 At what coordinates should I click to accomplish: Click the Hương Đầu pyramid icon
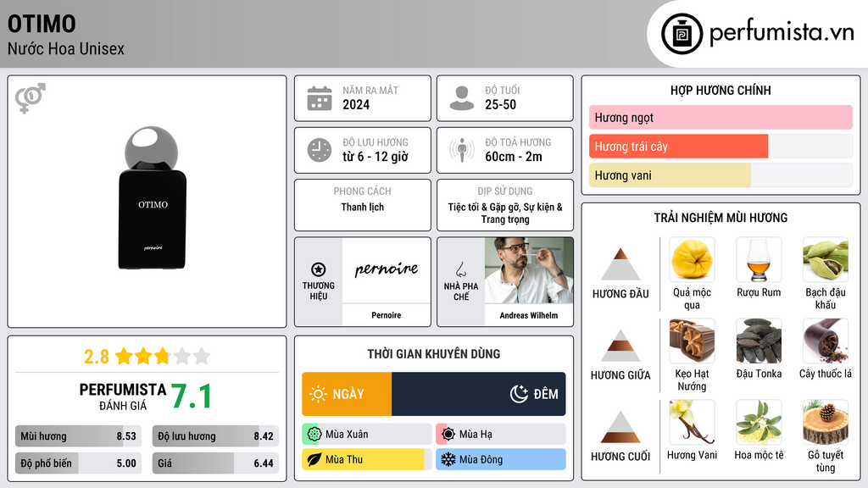[x=620, y=264]
